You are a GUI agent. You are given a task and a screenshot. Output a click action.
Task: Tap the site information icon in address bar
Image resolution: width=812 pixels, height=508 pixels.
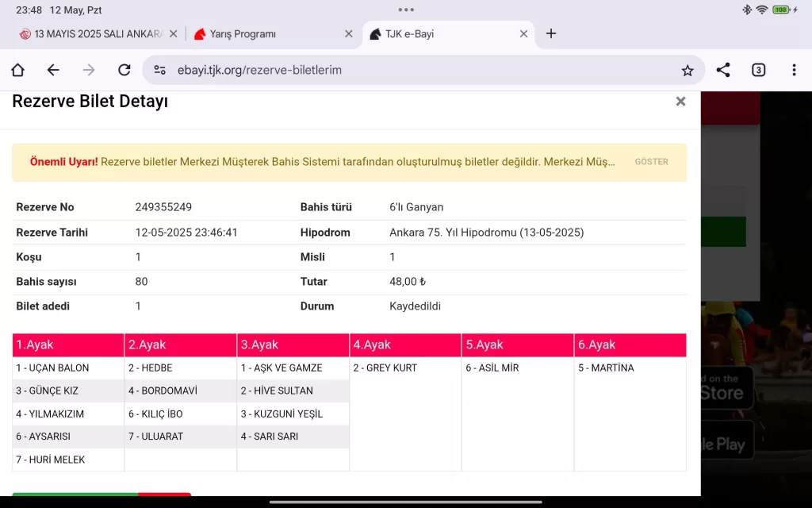[x=159, y=70]
